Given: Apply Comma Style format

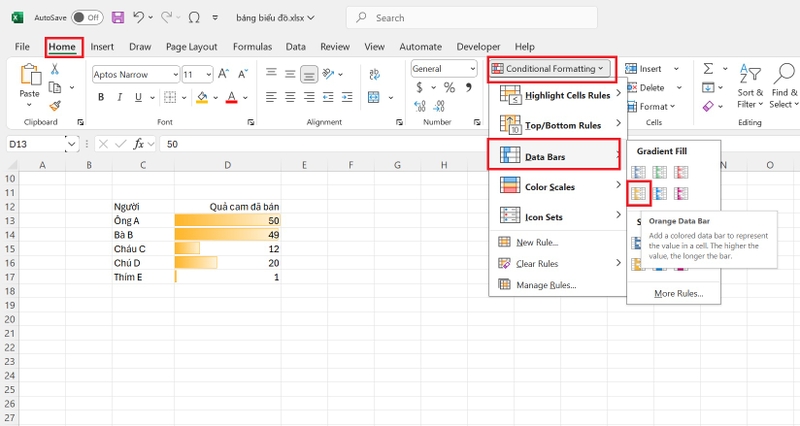Looking at the screenshot, I should coord(468,87).
